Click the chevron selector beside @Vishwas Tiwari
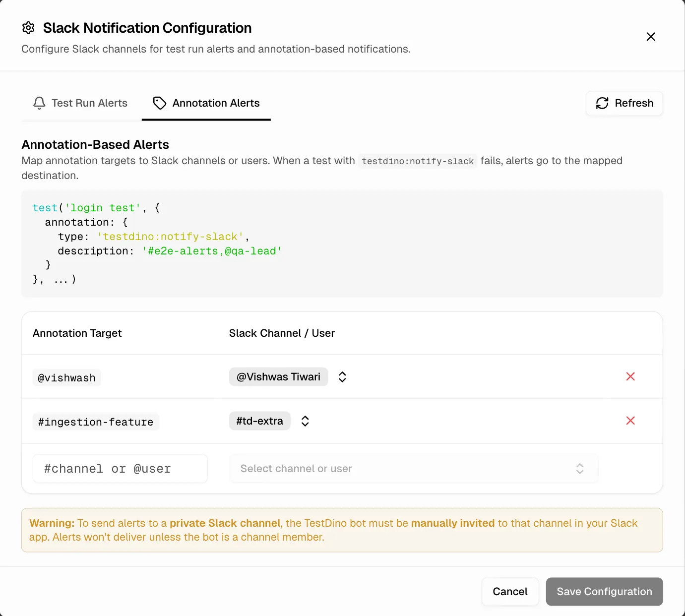 tap(342, 376)
